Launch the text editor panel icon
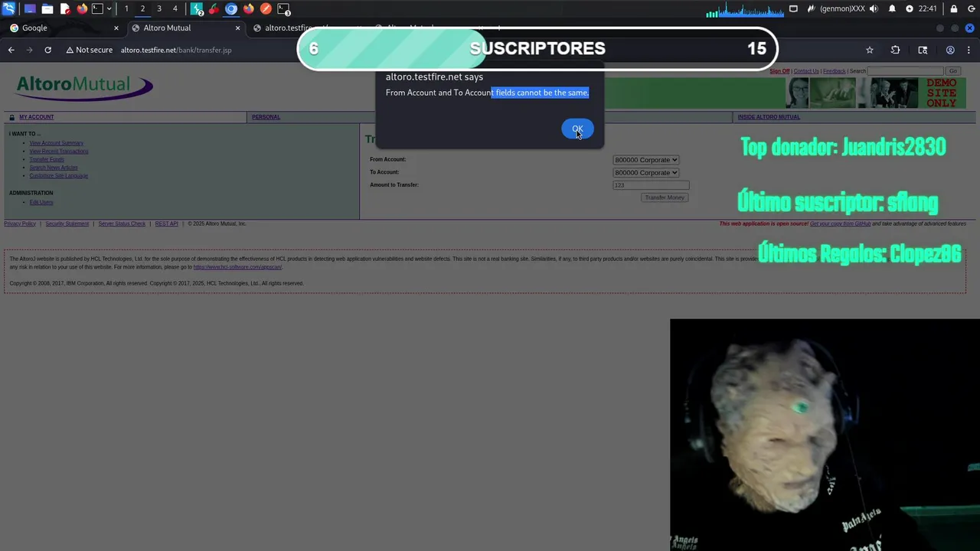The height and width of the screenshot is (551, 980). 65,9
